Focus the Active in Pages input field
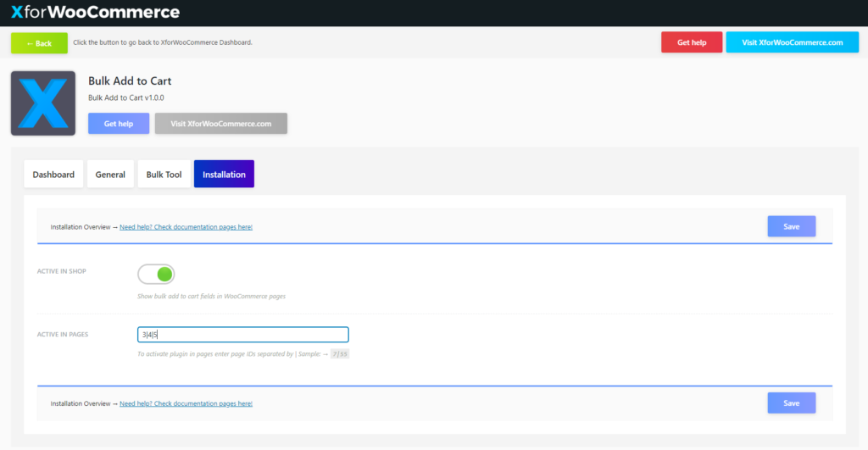The height and width of the screenshot is (450, 868). [x=243, y=334]
